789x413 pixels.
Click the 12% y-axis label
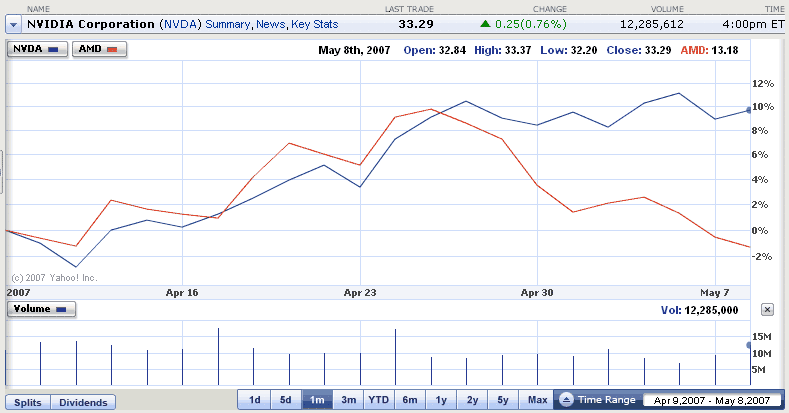point(763,84)
